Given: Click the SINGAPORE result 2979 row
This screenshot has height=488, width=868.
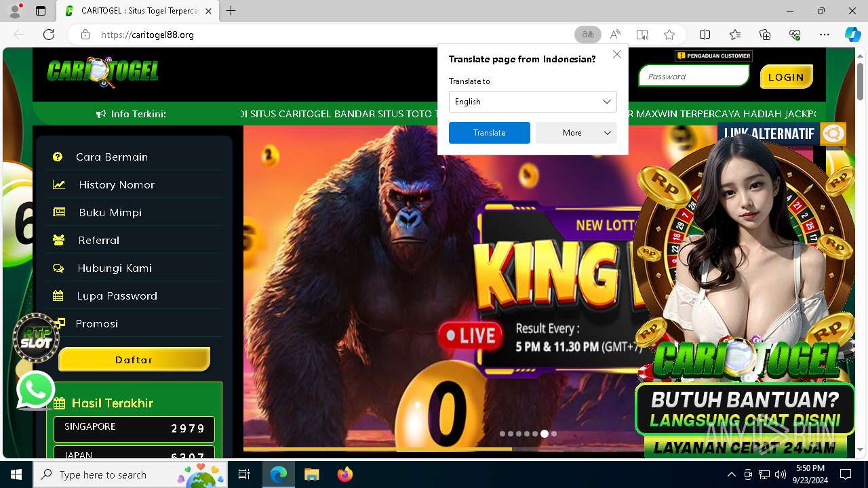Looking at the screenshot, I should 134,428.
